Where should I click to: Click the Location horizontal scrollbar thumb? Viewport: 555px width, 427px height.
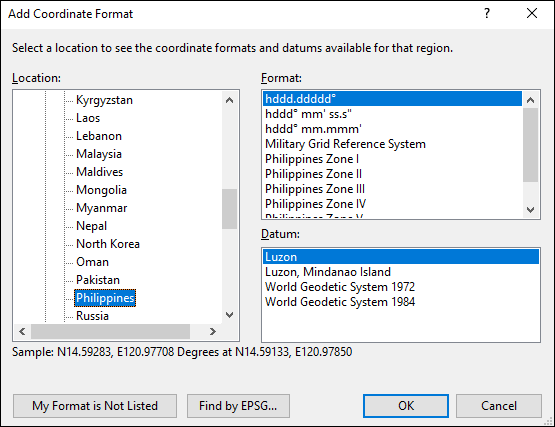tap(110, 332)
